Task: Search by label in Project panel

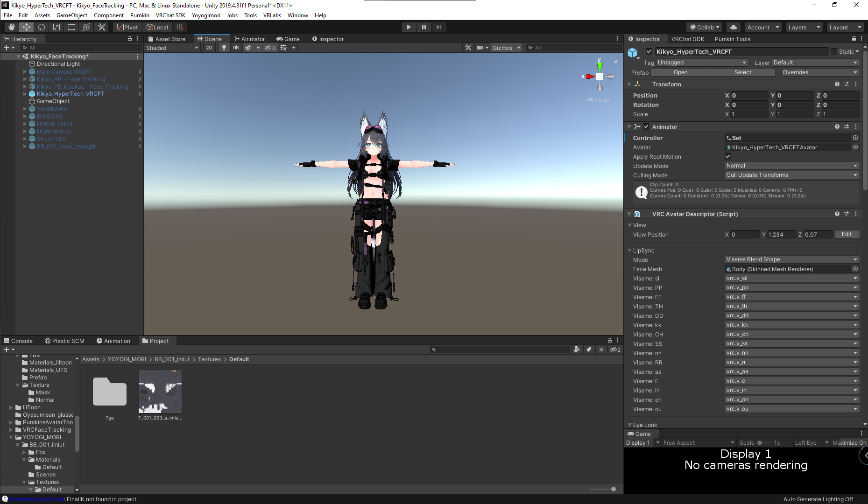Action: click(589, 350)
